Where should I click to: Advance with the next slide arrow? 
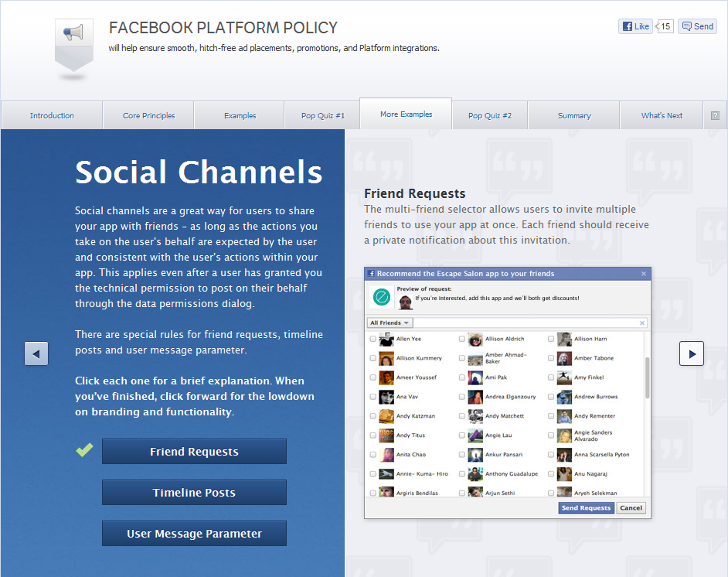692,353
